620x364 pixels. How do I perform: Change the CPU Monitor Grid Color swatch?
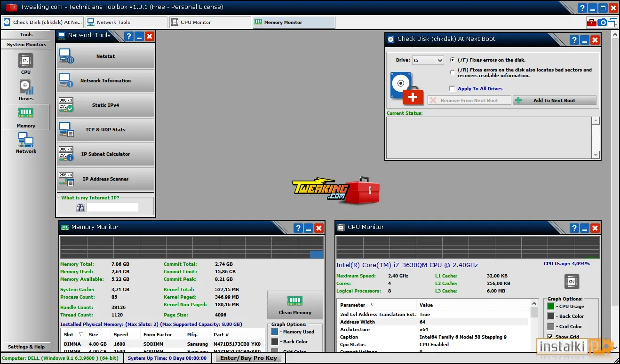pyautogui.click(x=551, y=327)
